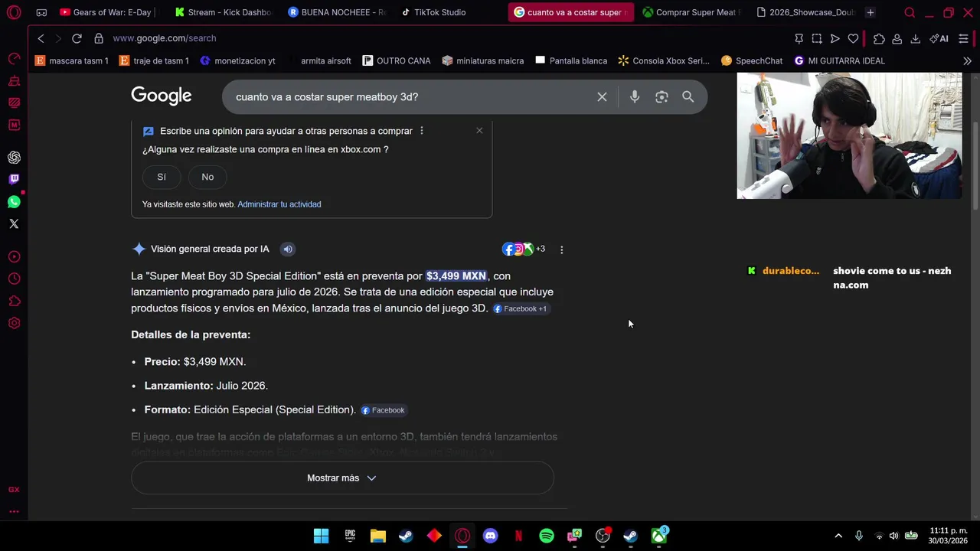980x551 pixels.
Task: Open the Xbox app on the taskbar
Action: (659, 536)
